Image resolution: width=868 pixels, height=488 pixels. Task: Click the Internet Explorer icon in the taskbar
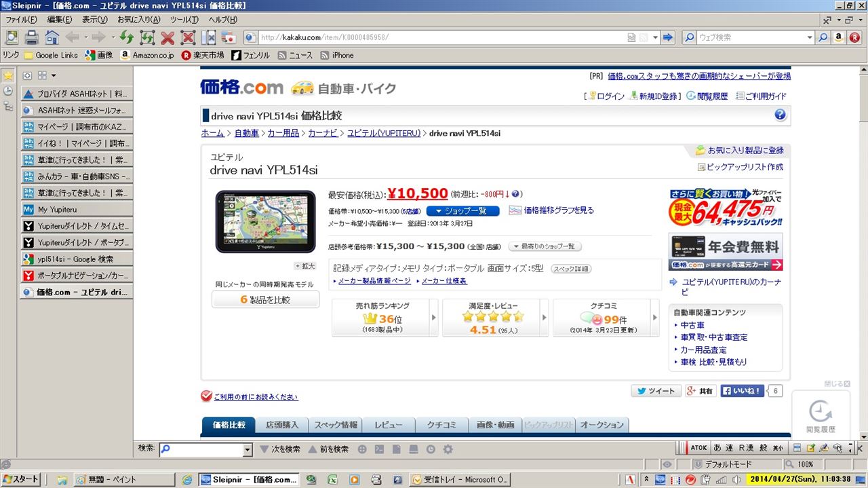coord(187,479)
